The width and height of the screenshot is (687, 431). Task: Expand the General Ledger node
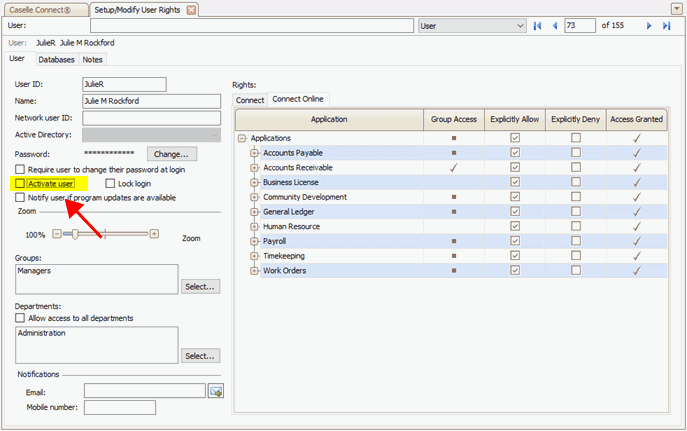pos(254,212)
